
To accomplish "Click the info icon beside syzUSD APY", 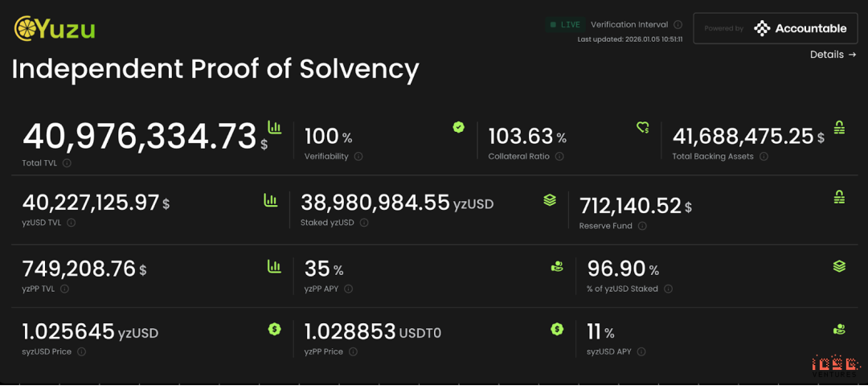I will tap(641, 351).
